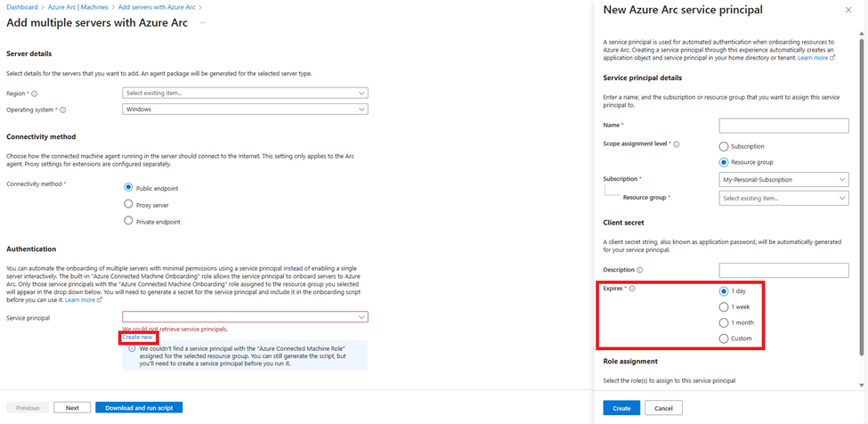868x424 pixels.
Task: Open Learn more link in service principal panel
Action: [x=816, y=58]
